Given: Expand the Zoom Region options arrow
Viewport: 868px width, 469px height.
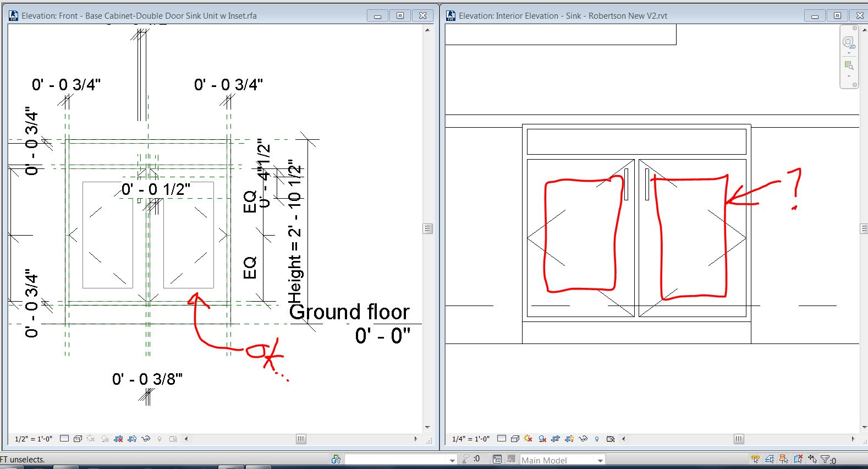Looking at the screenshot, I should [x=849, y=77].
